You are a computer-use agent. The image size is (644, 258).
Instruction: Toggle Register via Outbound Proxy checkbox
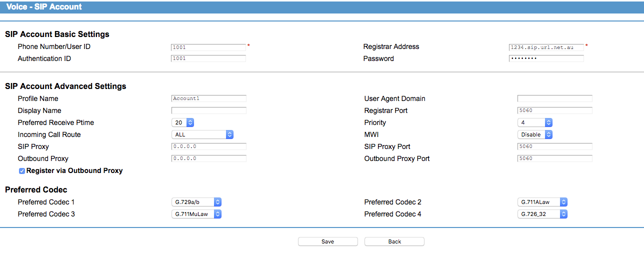(22, 171)
